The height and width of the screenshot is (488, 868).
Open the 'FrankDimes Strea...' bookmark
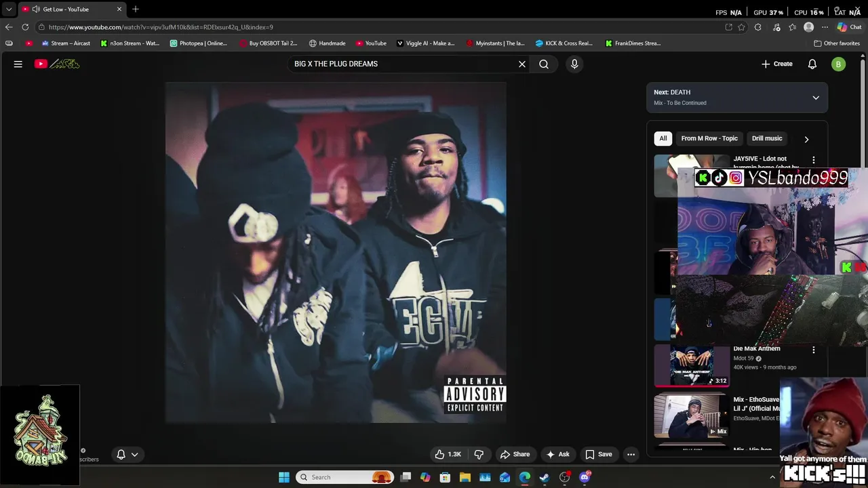[x=633, y=43]
